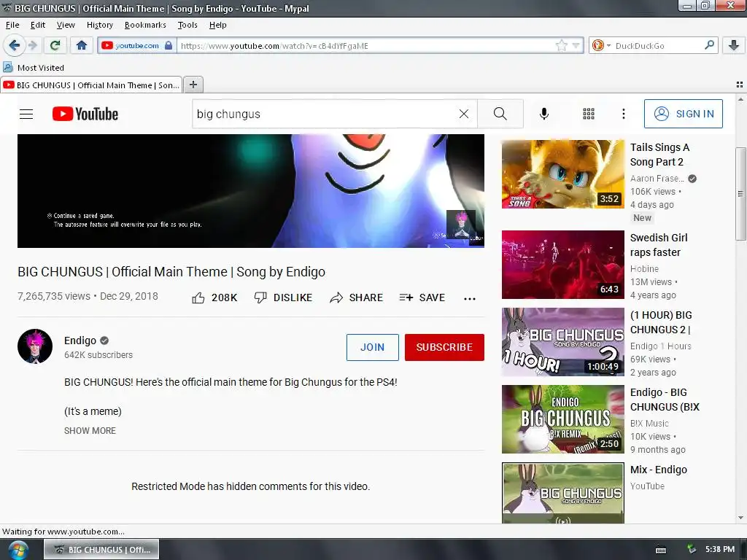Viewport: 747px width, 560px height.
Task: Open Mix - Endigo title link
Action: click(659, 470)
